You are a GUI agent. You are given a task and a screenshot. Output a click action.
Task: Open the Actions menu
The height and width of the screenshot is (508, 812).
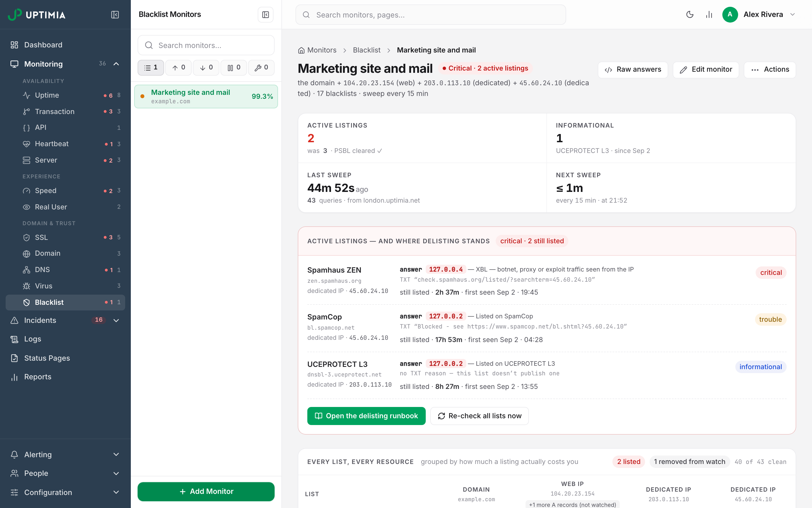pos(770,69)
